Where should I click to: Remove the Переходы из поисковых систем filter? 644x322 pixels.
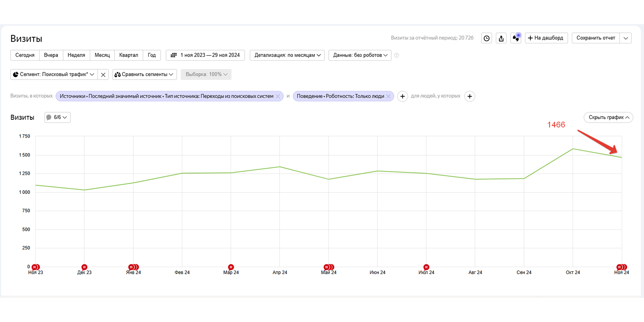point(278,96)
